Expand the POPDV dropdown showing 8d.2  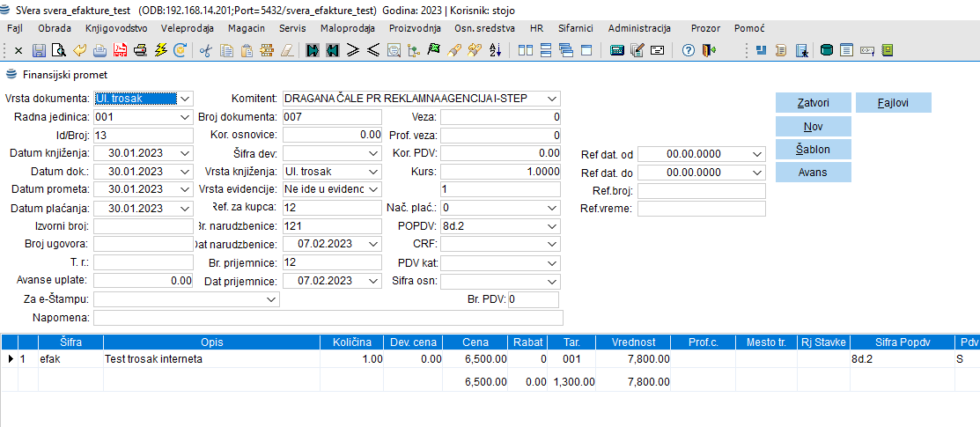(552, 227)
